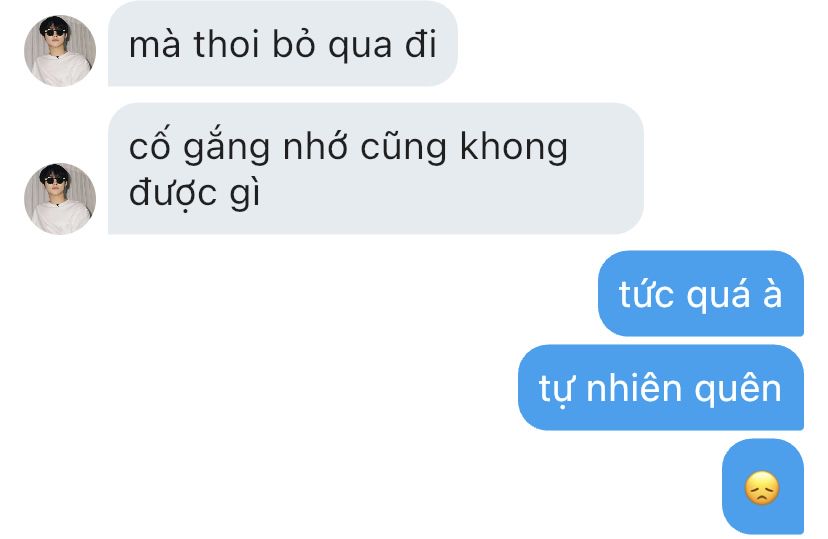Screen dimensions: 828x539
Task: Select the 'mà thoi bỏ qua đi' message bubble
Action: (x=283, y=43)
